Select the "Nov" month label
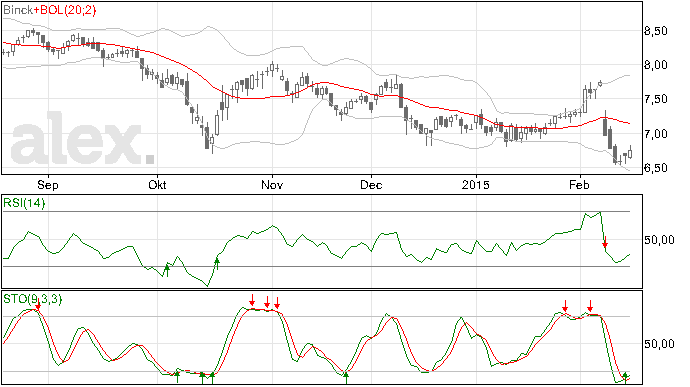The image size is (690, 387). [x=272, y=184]
